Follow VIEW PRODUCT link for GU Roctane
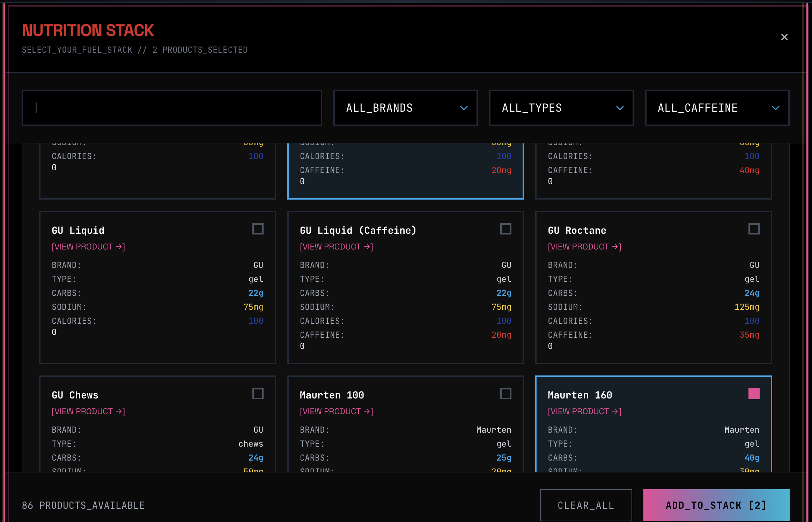 (x=584, y=247)
